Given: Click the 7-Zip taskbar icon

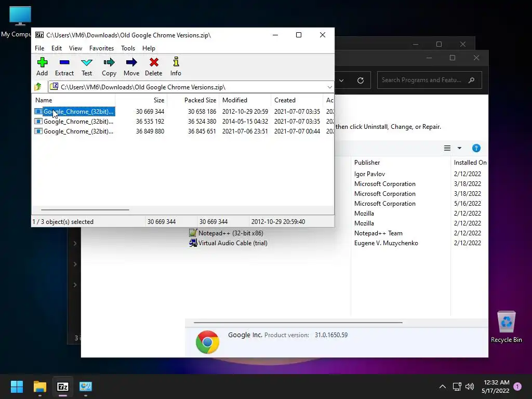Looking at the screenshot, I should [x=63, y=387].
